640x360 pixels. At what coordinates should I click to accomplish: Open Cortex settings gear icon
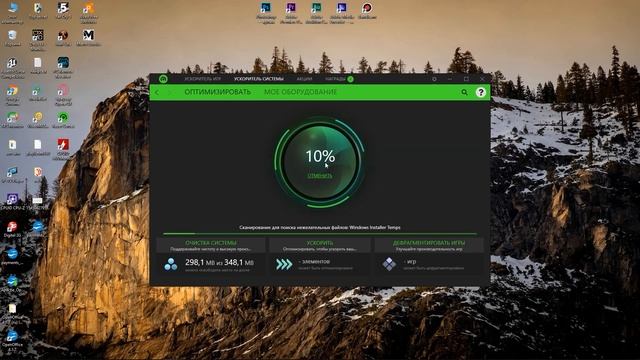(434, 79)
